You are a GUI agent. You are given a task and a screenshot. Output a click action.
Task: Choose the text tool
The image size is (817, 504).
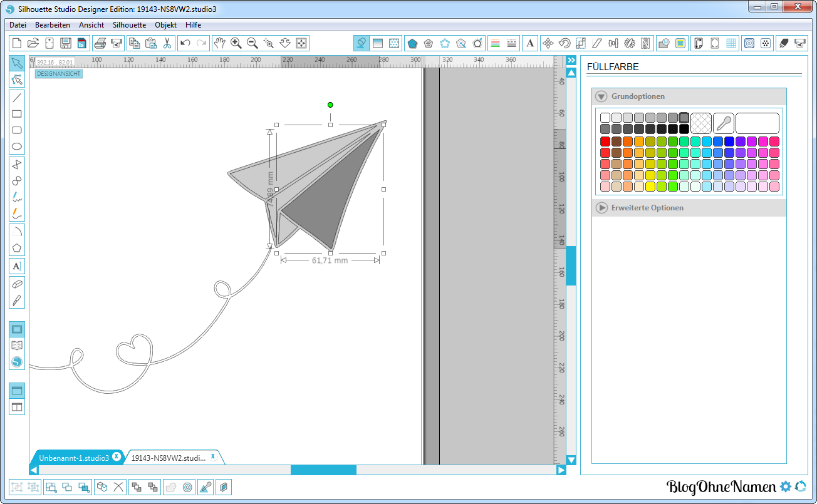point(17,266)
